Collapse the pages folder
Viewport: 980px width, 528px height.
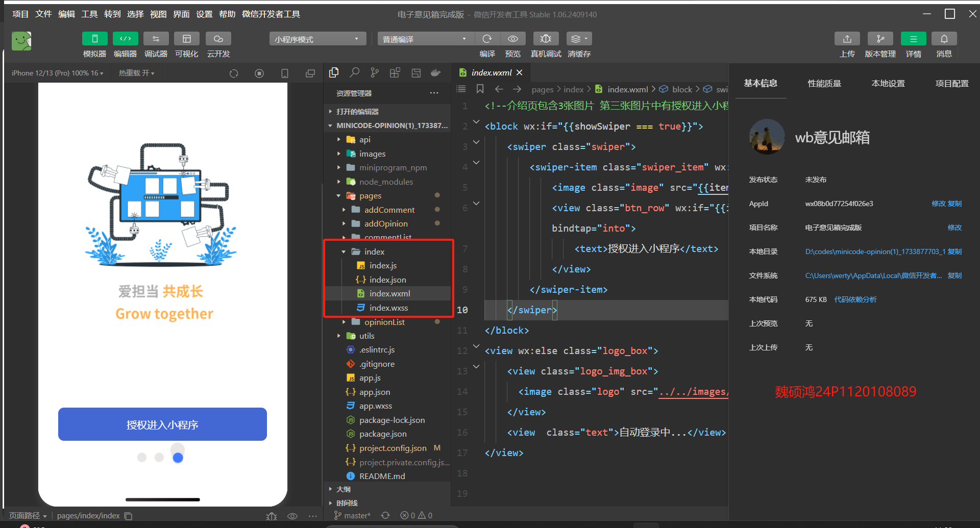[x=387, y=195]
